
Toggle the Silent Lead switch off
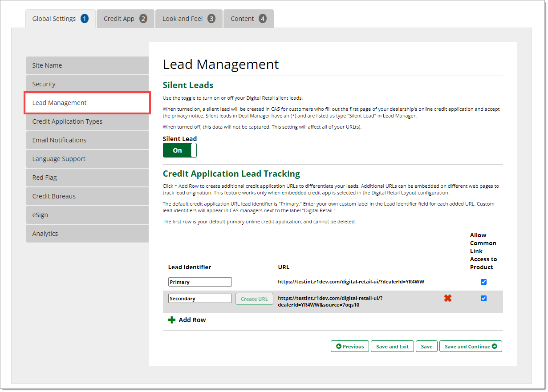pyautogui.click(x=180, y=150)
